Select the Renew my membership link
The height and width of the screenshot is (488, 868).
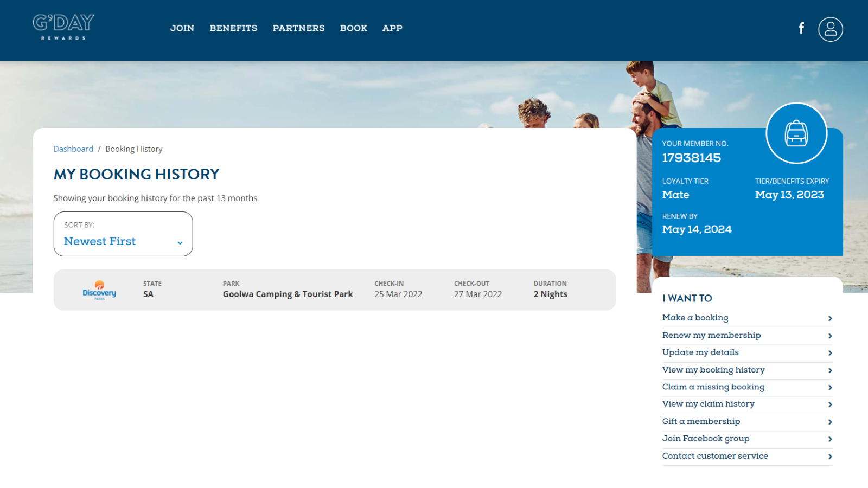[x=711, y=335]
